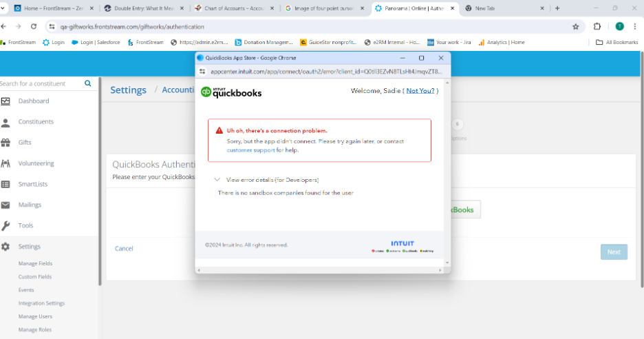Open Manage Fields under Settings
This screenshot has height=339, width=644.
35,263
